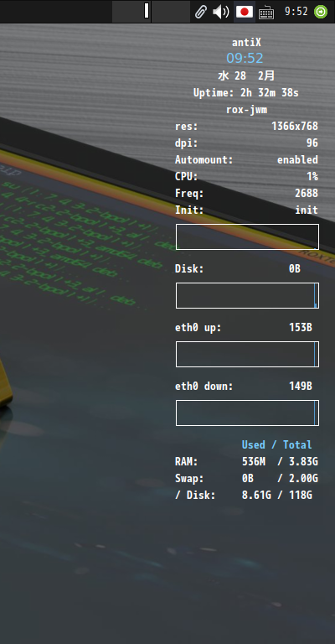Click the Uptime 2h 32m 38s line

246,93
